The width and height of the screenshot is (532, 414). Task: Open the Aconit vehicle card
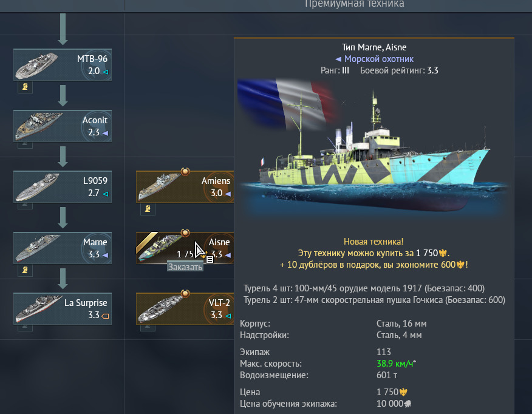[63, 126]
